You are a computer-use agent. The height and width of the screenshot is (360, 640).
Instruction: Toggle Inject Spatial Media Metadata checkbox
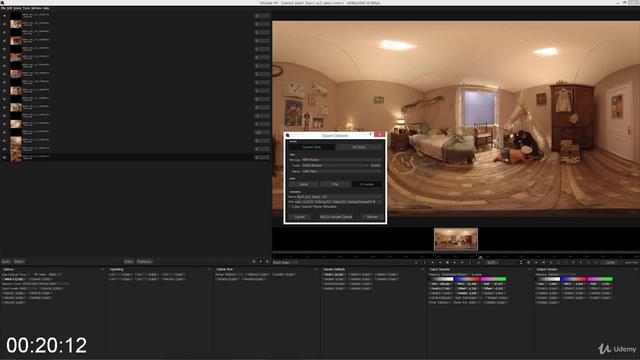291,207
